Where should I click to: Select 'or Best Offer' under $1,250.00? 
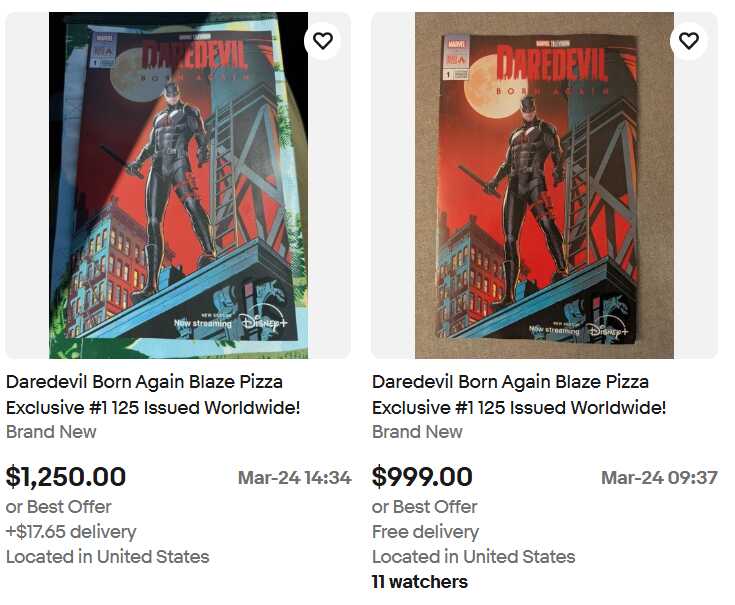tap(59, 507)
